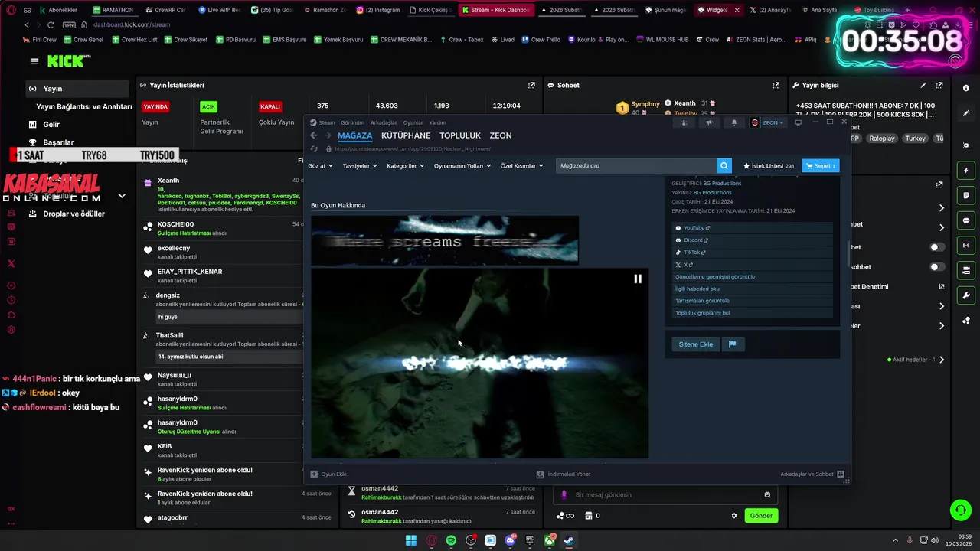
Task: Open Spotify from the taskbar
Action: click(x=451, y=540)
